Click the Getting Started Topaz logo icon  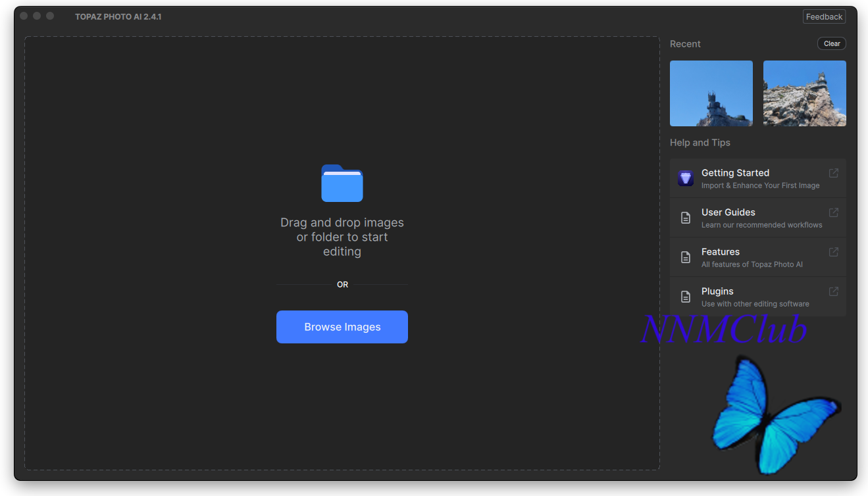click(686, 178)
